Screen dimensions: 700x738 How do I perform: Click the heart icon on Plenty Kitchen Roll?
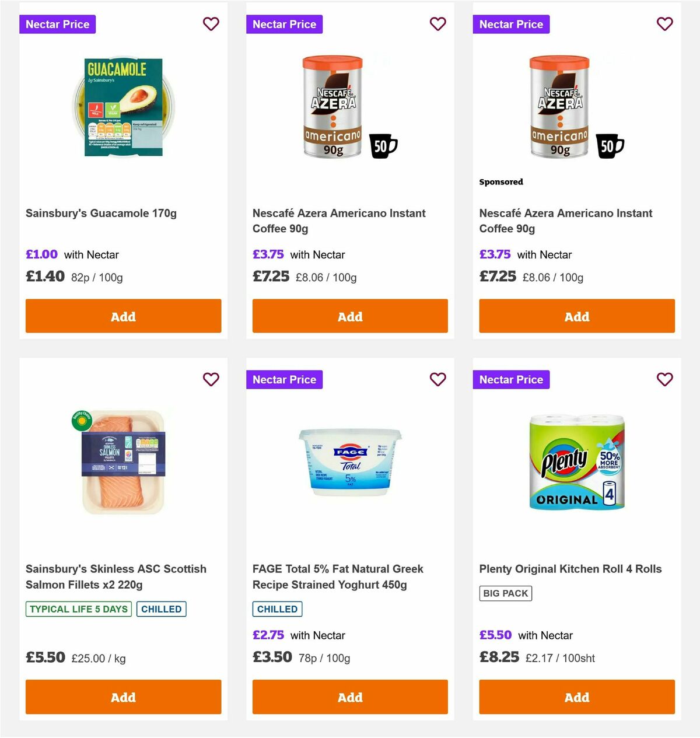coord(664,379)
